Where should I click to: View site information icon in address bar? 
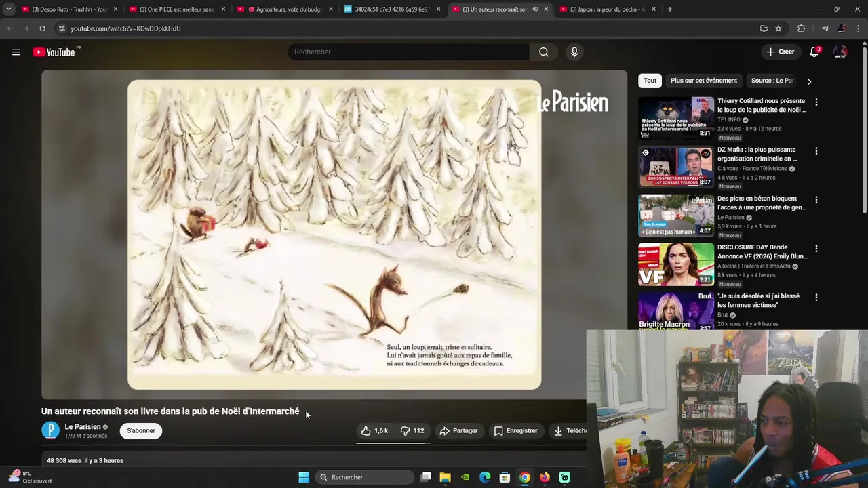pyautogui.click(x=62, y=28)
